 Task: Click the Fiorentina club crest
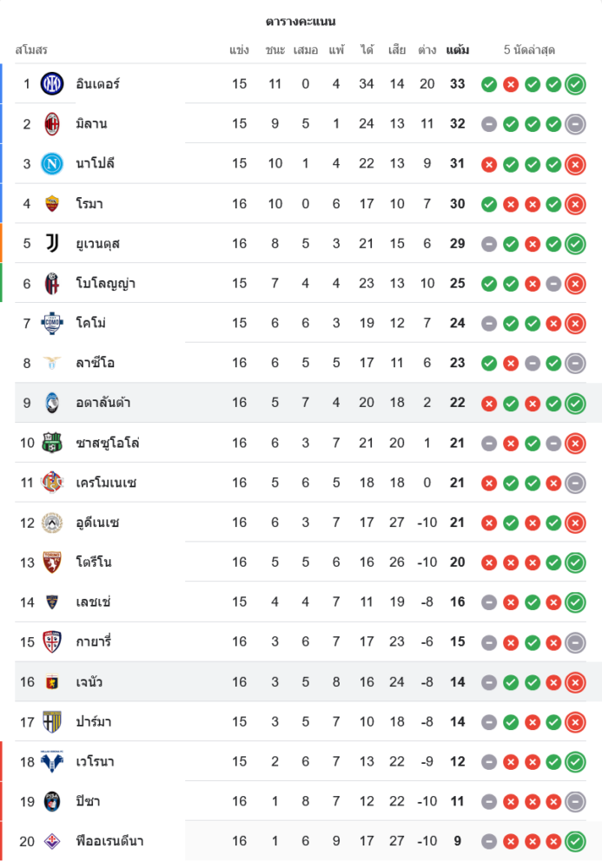click(52, 841)
